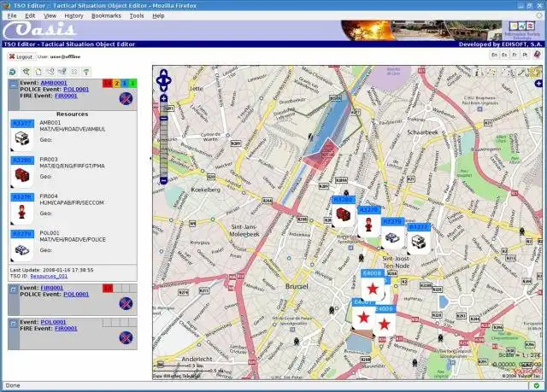Screen dimensions: 547x392
Task: Click the refresh icon in left toolbar
Action: click(13, 72)
